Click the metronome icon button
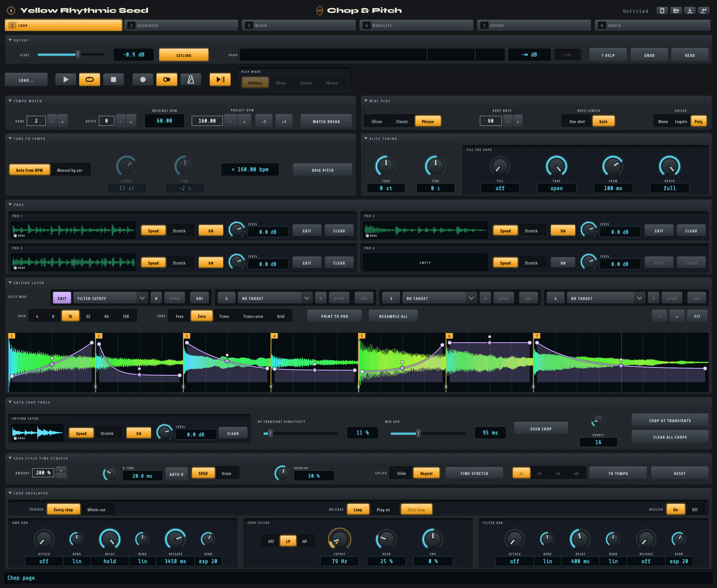This screenshot has width=717, height=588. tap(190, 79)
